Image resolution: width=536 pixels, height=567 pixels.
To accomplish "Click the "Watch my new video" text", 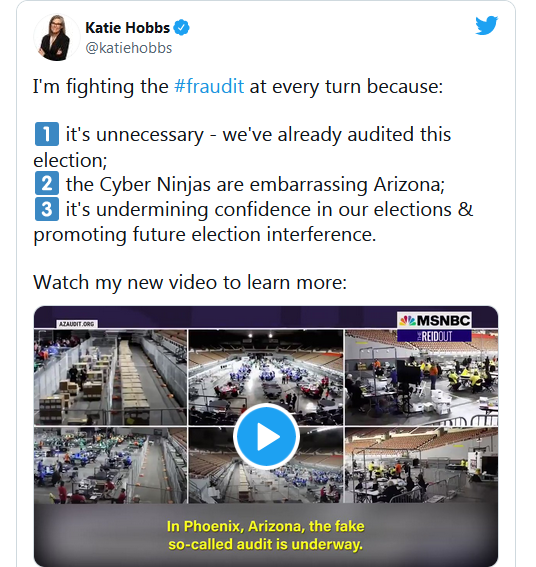I will tap(190, 282).
